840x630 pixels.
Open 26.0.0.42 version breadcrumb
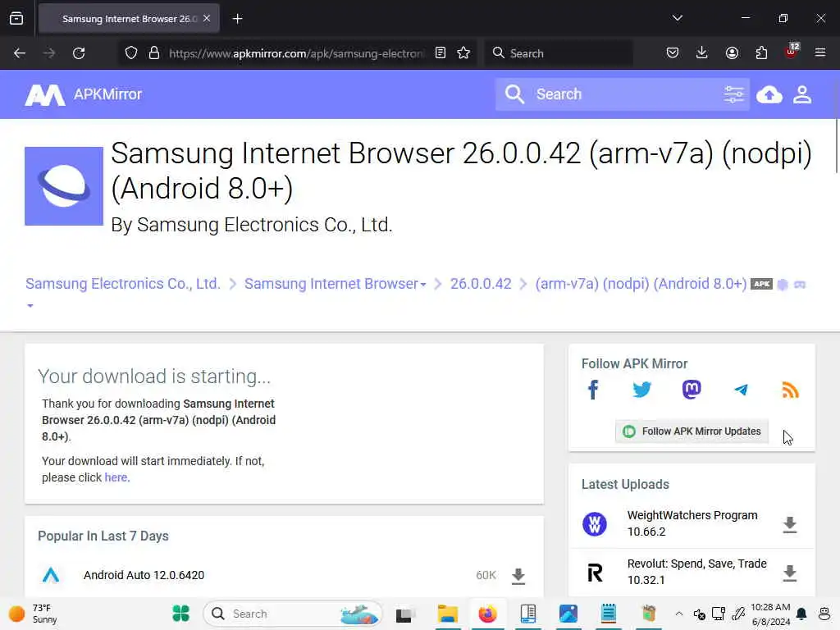(x=481, y=283)
